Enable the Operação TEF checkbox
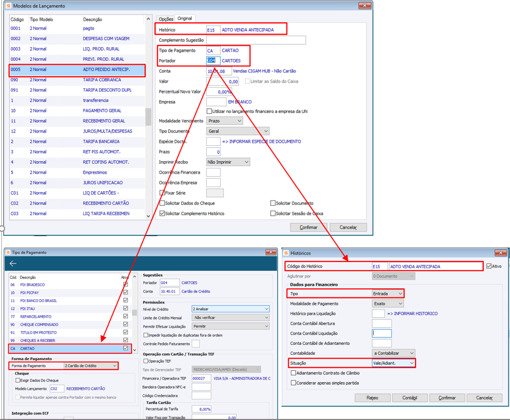This screenshot has height=420, width=510. point(146,361)
